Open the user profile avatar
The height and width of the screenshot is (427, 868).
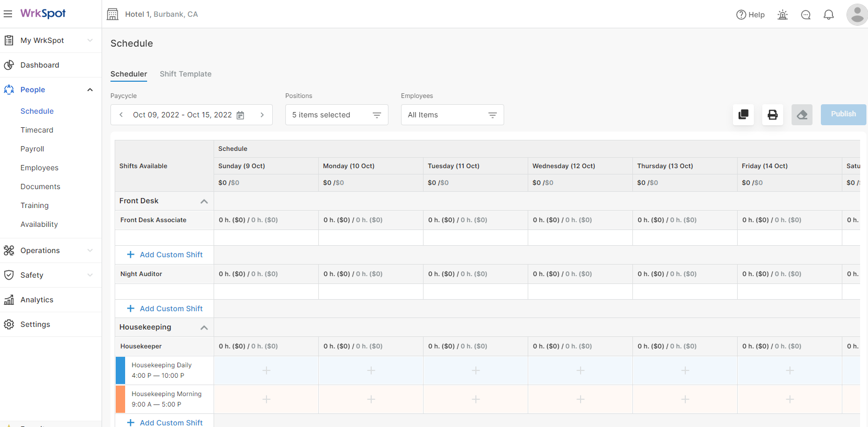[x=857, y=15]
